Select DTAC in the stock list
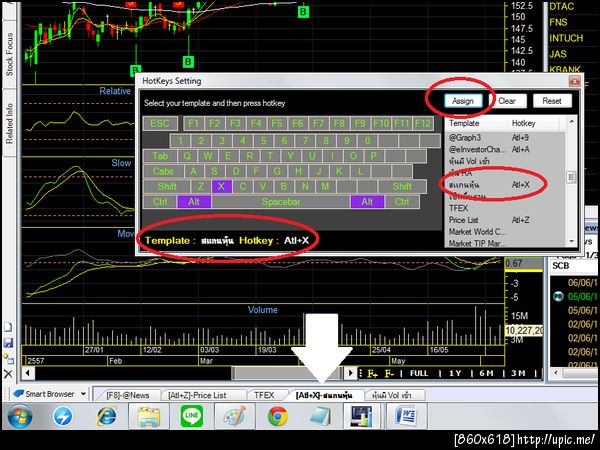 click(562, 7)
